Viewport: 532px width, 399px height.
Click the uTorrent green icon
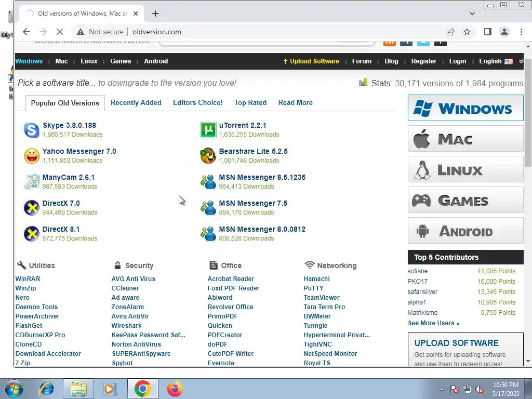208,130
